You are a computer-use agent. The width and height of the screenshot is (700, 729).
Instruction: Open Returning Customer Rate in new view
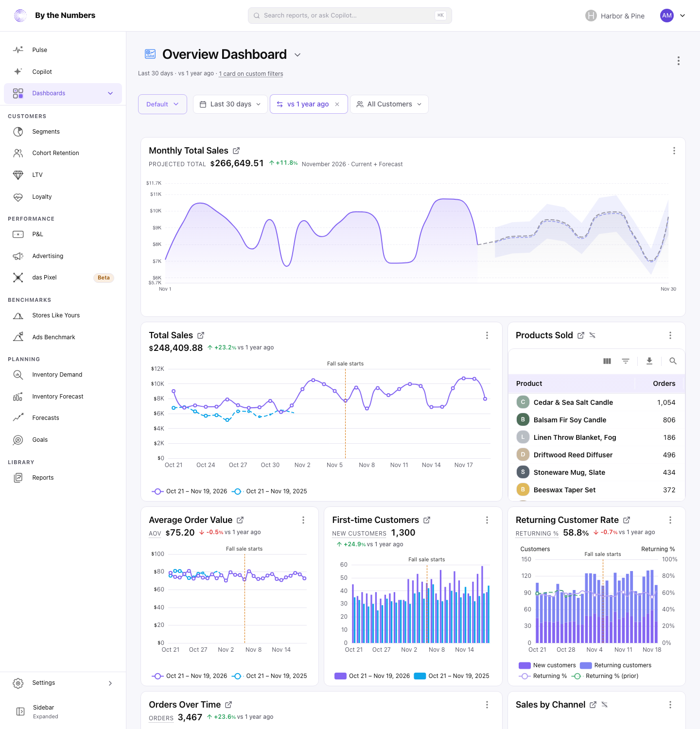click(x=627, y=520)
